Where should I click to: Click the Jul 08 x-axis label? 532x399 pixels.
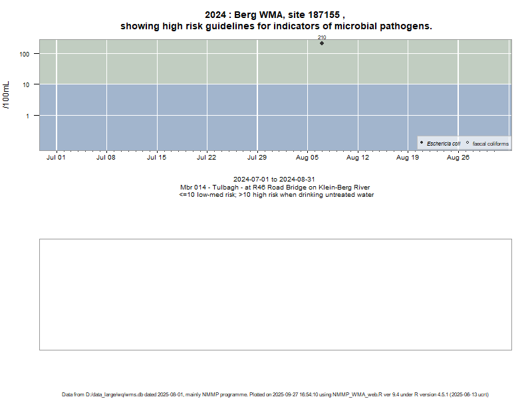(x=106, y=158)
